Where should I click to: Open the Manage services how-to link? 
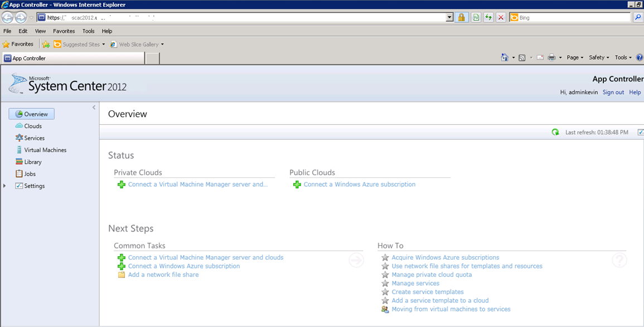[x=415, y=284]
